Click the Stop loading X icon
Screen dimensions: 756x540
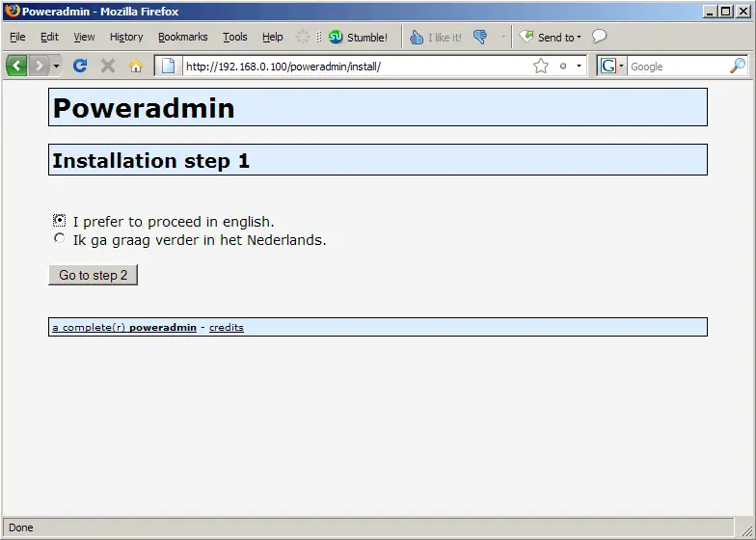coord(108,66)
